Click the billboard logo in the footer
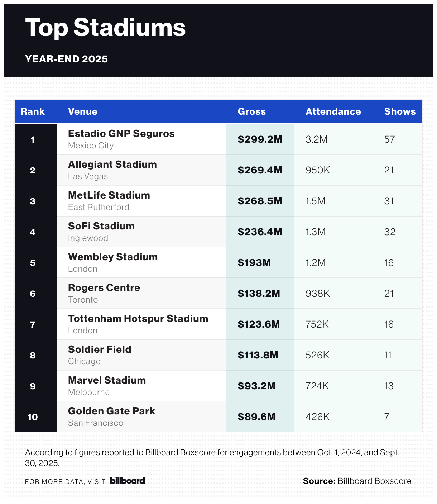Viewport: 437px width, 504px height. (x=128, y=481)
